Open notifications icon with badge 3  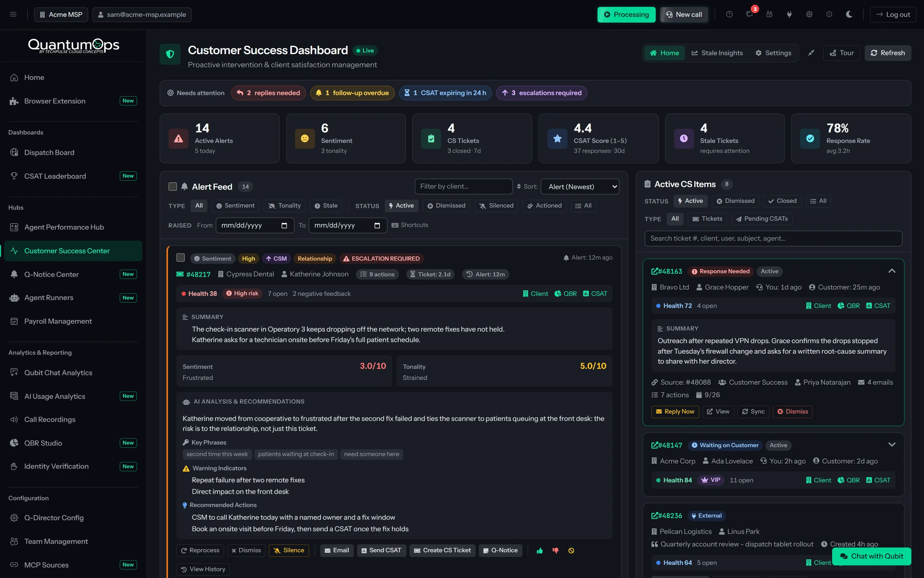coord(750,14)
